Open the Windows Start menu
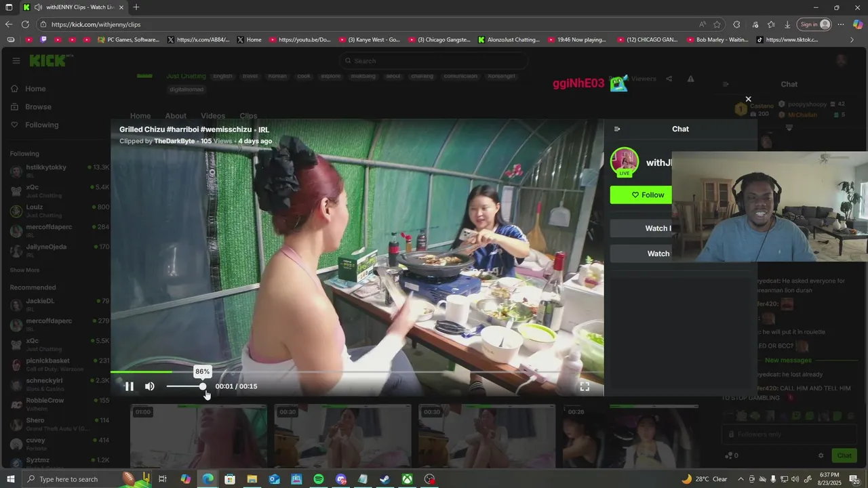Viewport: 868px width, 488px height. point(10,479)
